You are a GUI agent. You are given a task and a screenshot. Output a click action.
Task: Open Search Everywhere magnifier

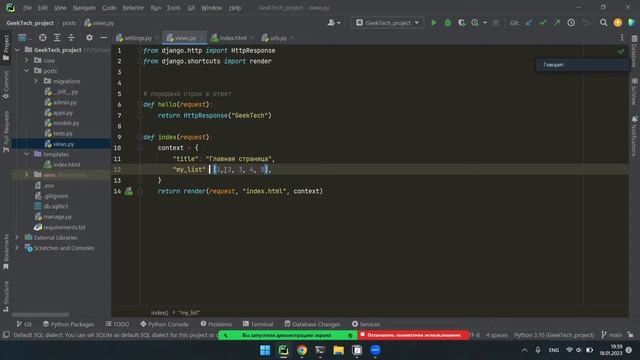(603, 23)
